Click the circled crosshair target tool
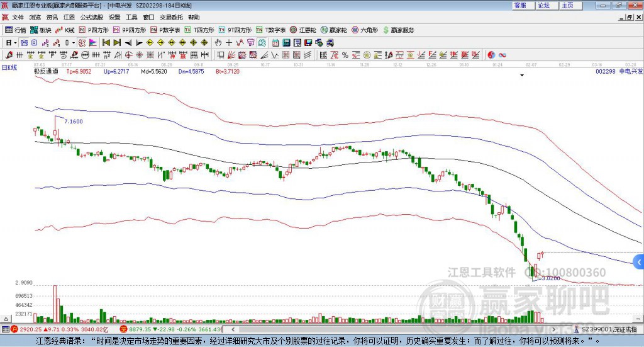644x347 pixels. 128,55
